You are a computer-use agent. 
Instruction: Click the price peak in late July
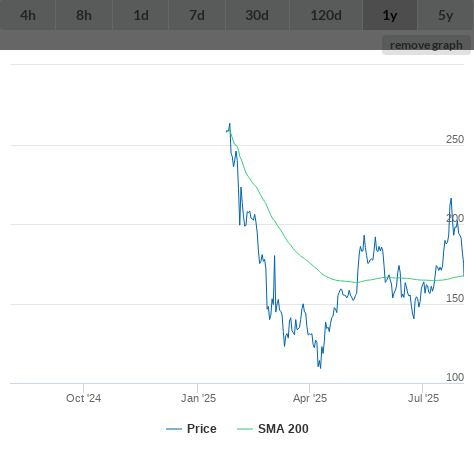point(451,199)
